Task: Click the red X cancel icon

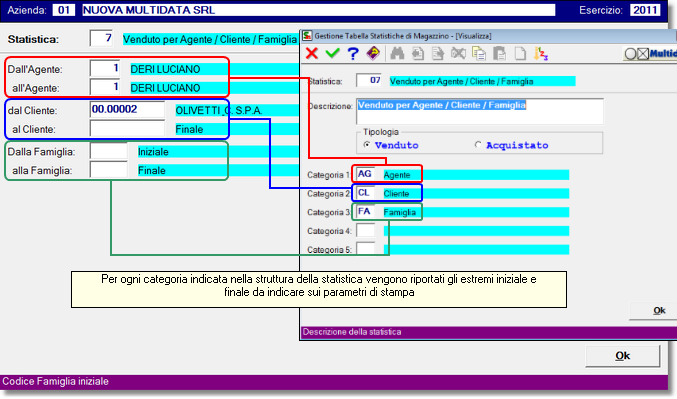Action: tap(312, 54)
